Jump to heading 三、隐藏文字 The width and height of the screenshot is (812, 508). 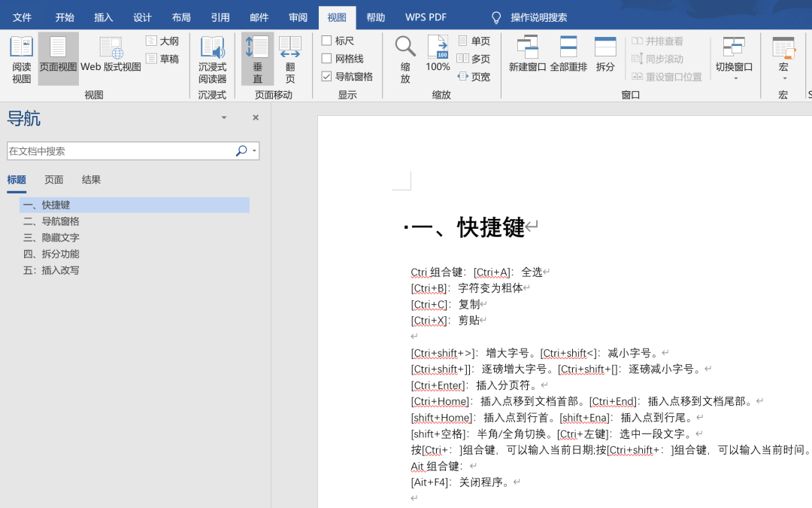[x=51, y=238]
